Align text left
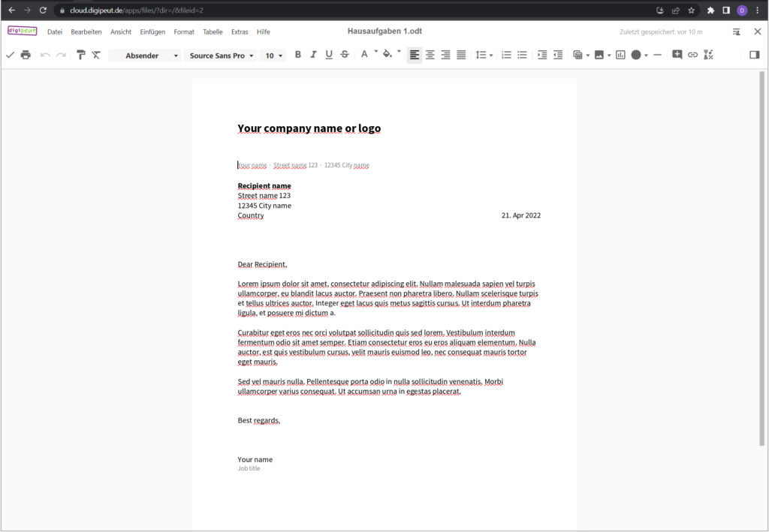769x532 pixels. [415, 55]
